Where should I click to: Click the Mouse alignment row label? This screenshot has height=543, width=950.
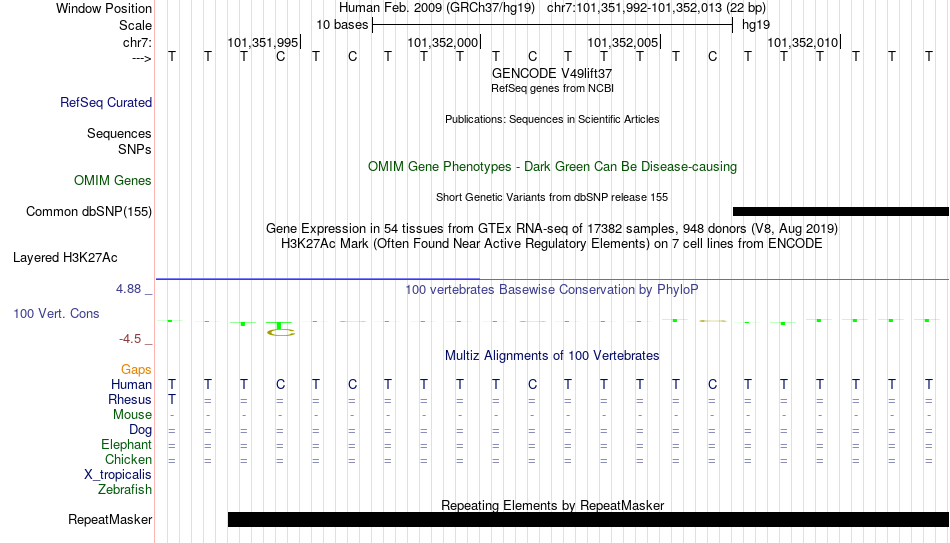pos(132,415)
